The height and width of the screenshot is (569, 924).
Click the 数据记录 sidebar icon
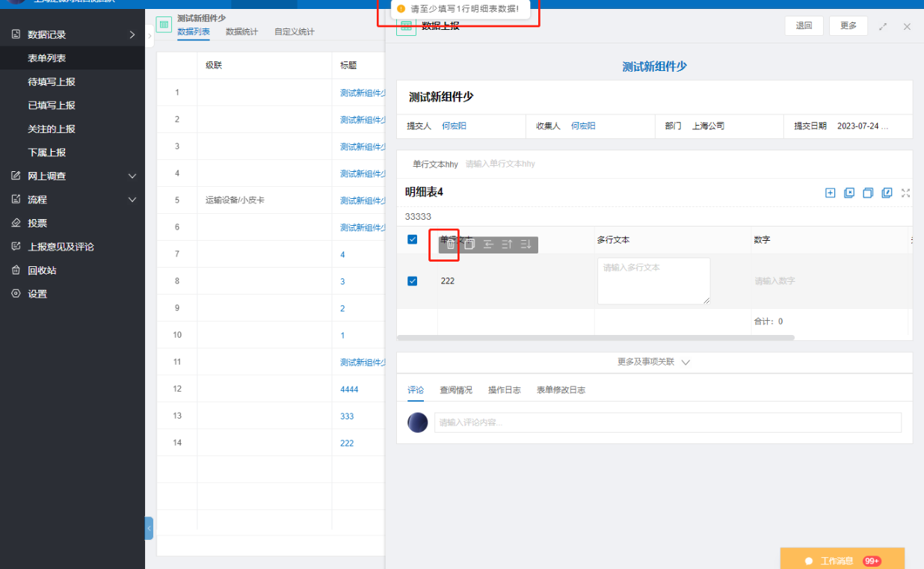coord(16,34)
